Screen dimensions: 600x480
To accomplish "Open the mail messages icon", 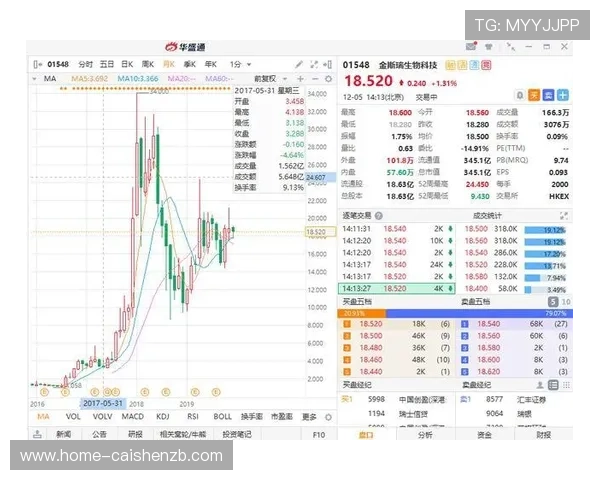I will pos(471,46).
